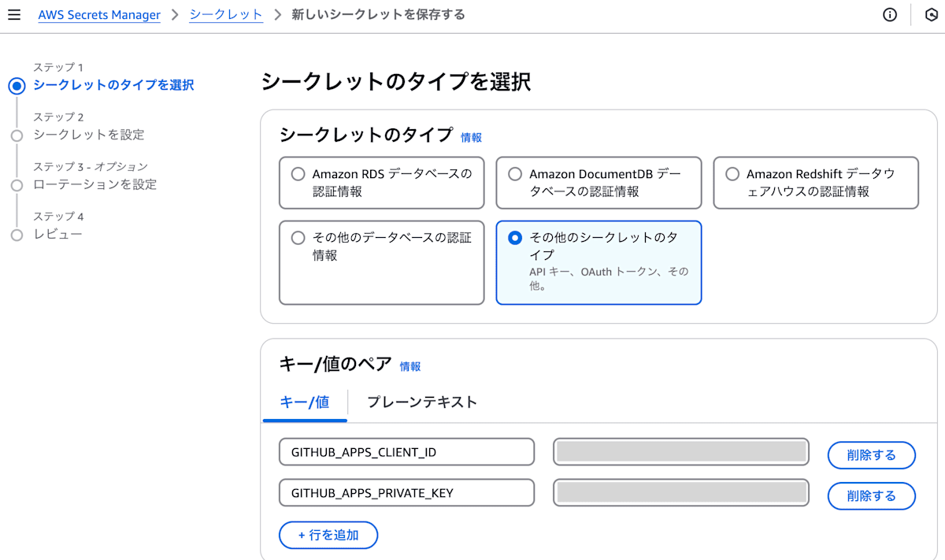Select Amazon Redshift データウェアハウス option
The width and height of the screenshot is (945, 560).
coord(816,182)
